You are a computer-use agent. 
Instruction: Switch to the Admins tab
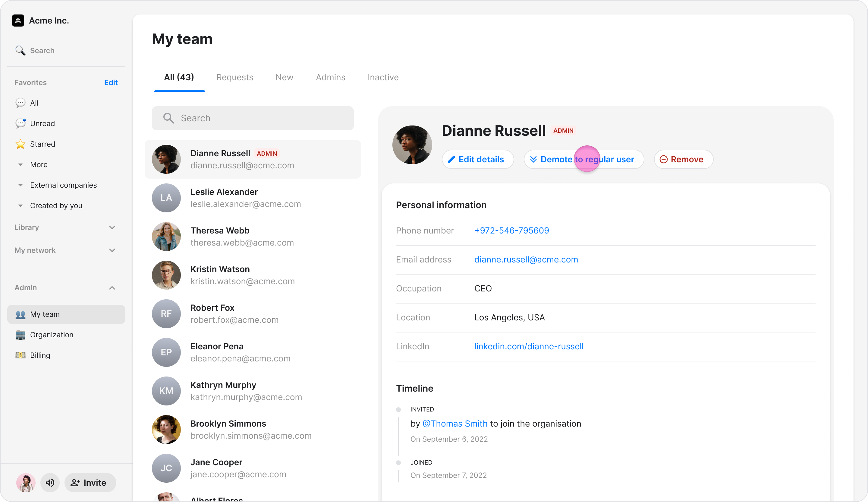tap(330, 77)
